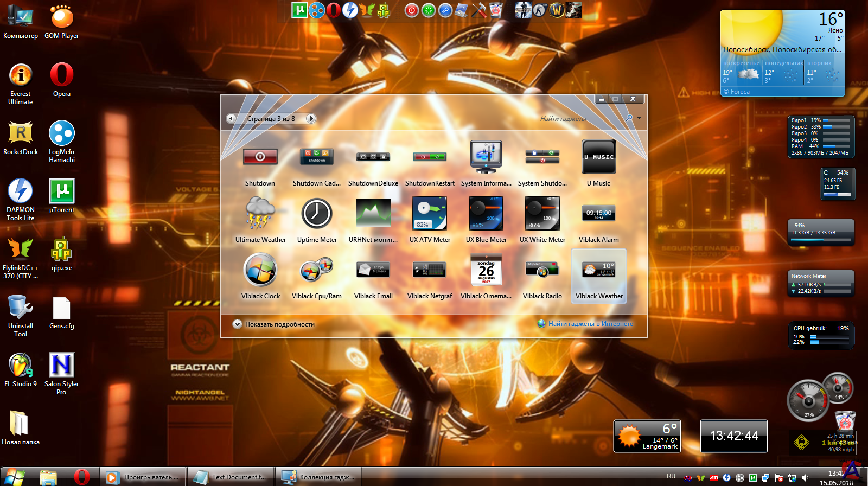Click the Windows Start button
868x486 pixels.
coord(15,477)
